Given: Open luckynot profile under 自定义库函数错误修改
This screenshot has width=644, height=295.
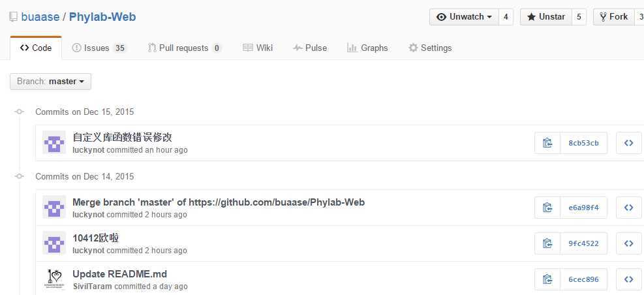Looking at the screenshot, I should (x=89, y=150).
